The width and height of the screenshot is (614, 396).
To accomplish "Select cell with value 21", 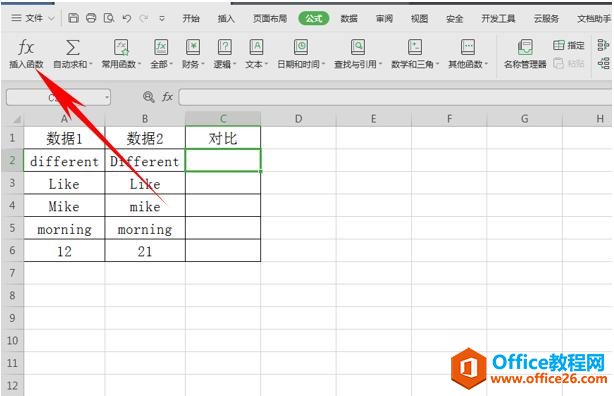I will (145, 251).
